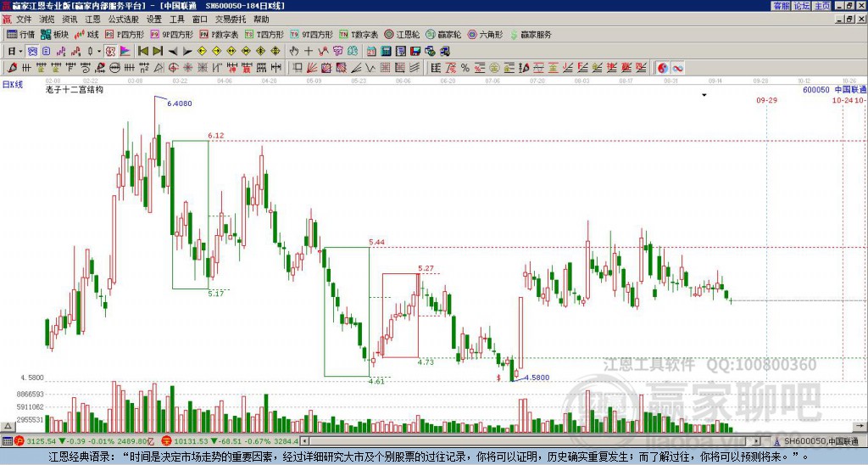The height and width of the screenshot is (465, 868).
Task: Click the app logo icon in menu bar
Action: tap(7, 20)
